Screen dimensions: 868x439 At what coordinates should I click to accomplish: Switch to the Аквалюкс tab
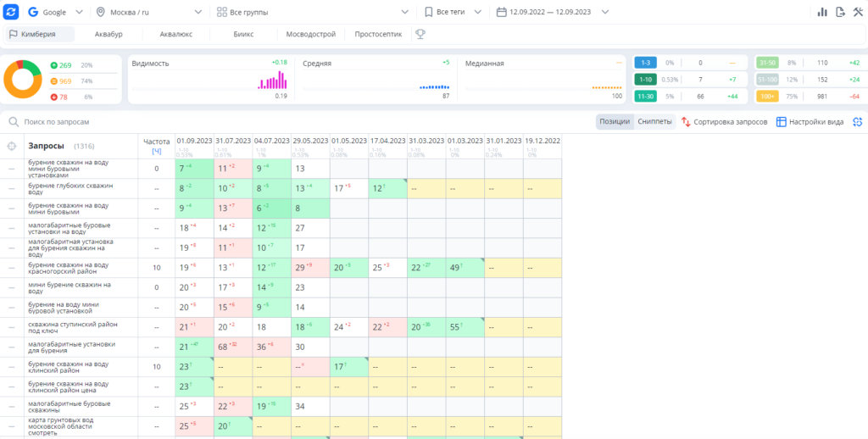pos(176,34)
